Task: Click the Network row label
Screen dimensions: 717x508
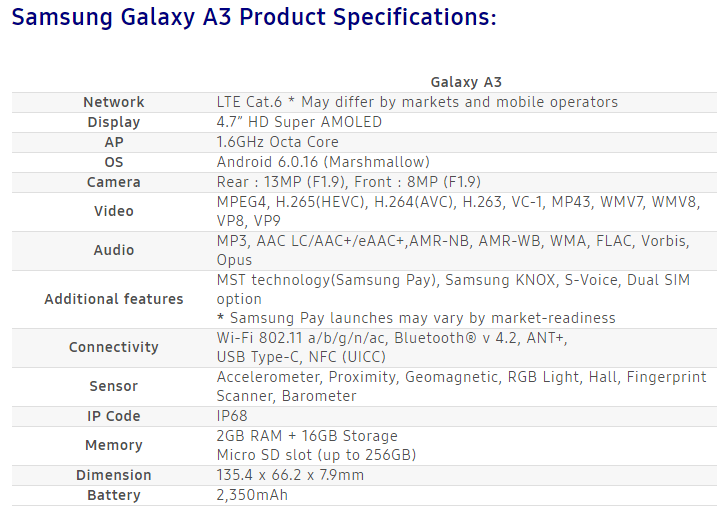Action: pos(114,102)
